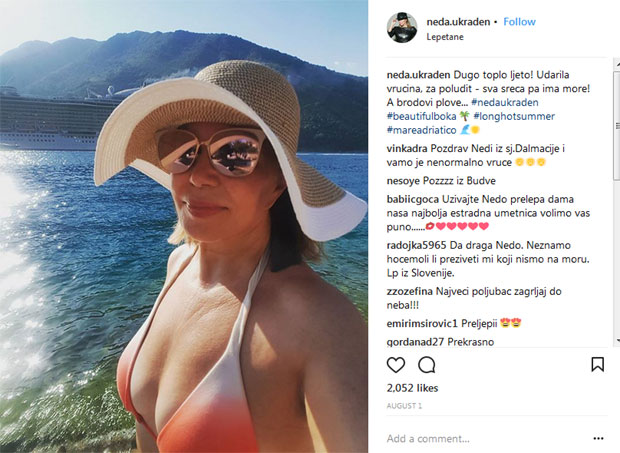This screenshot has width=620, height=453.
Task: Open commenter radojka5965's profile
Action: [416, 245]
